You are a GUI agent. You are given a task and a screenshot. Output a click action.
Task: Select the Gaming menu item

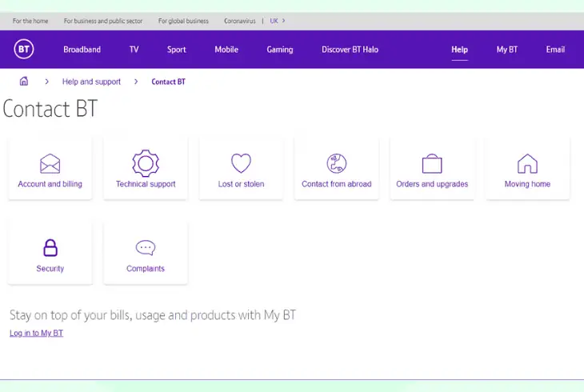[x=280, y=50]
